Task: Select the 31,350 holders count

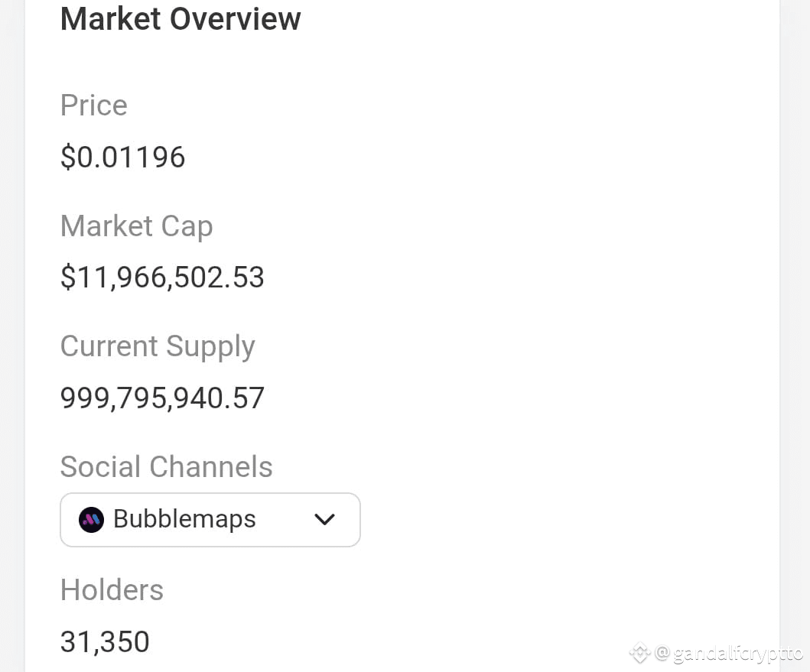Action: [105, 642]
